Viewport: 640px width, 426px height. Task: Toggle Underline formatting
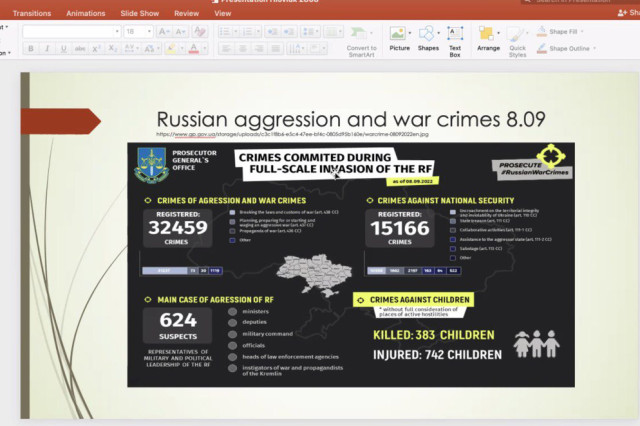pos(63,49)
